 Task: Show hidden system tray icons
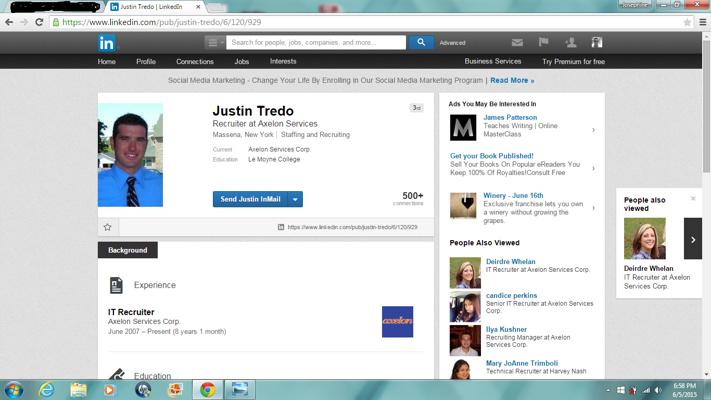pyautogui.click(x=608, y=390)
